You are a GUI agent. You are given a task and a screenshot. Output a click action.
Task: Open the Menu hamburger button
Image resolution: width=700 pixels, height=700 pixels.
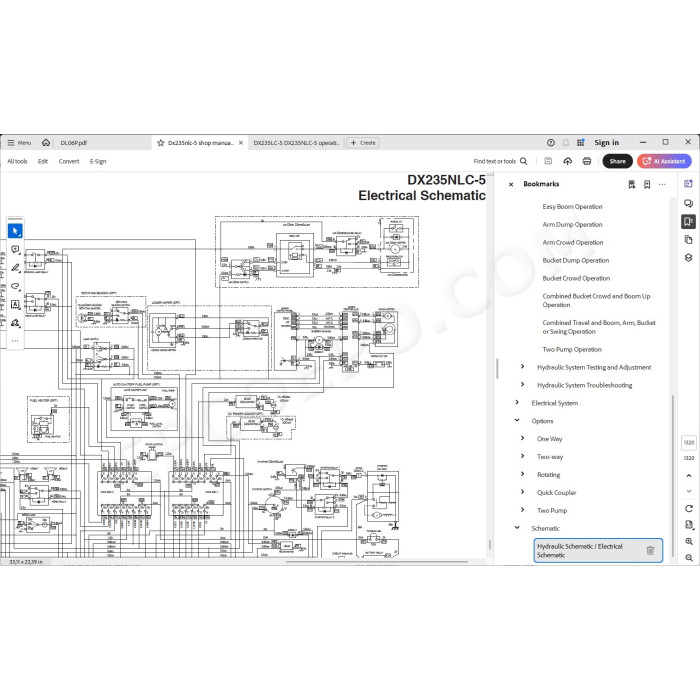point(19,143)
